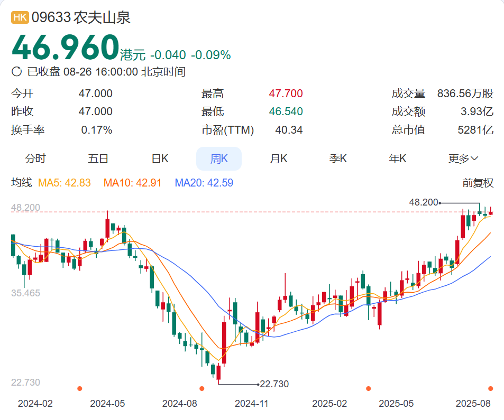504x420 pixels.
Task: Click the orange event dot under 2024-05
Action: tap(80, 388)
